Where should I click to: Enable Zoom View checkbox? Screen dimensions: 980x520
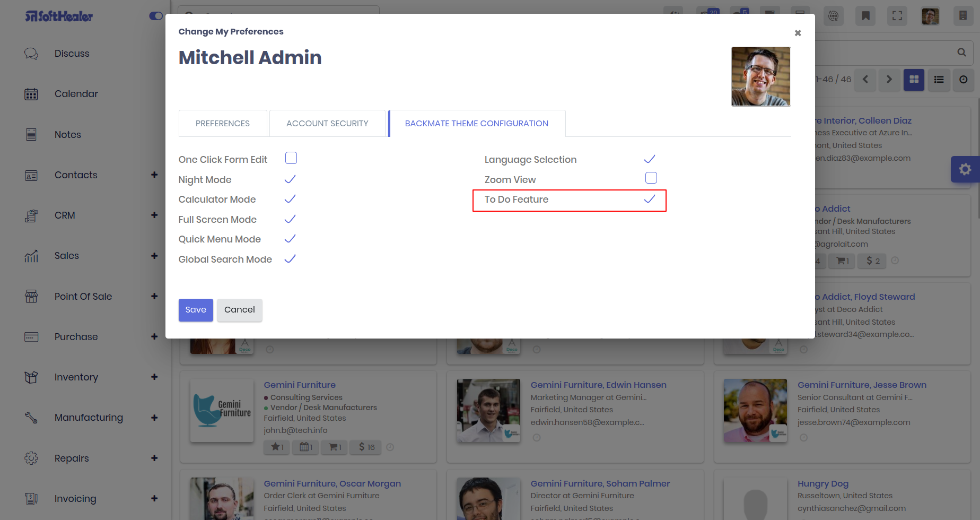[x=651, y=178]
